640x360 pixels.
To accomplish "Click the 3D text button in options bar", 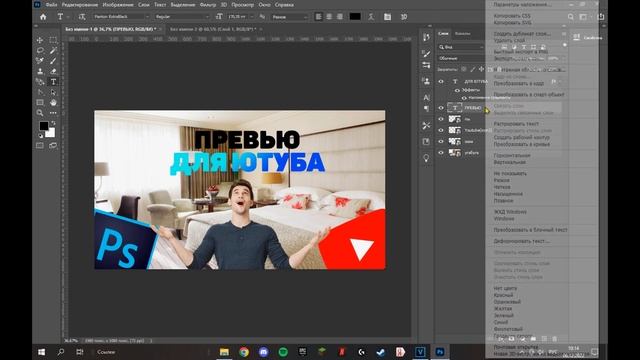I will click(404, 17).
